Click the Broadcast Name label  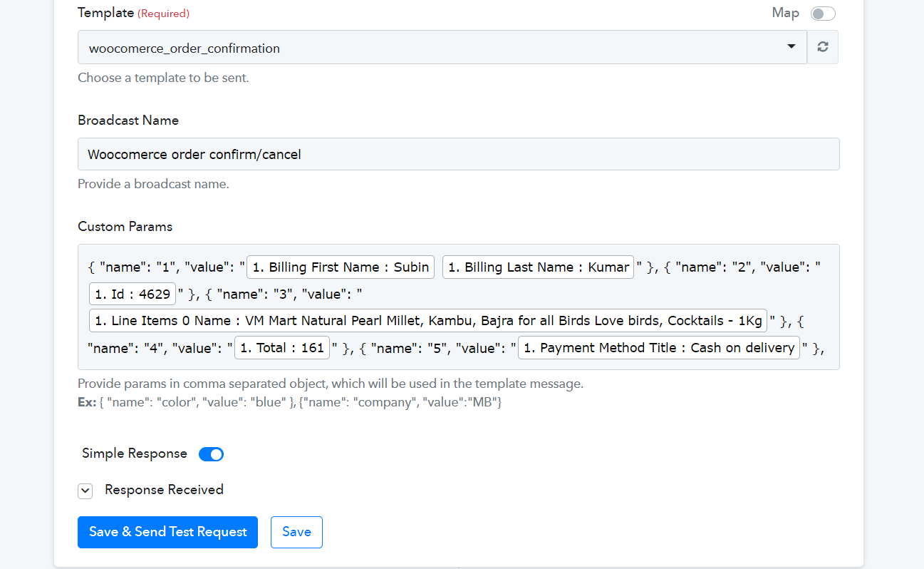(128, 121)
